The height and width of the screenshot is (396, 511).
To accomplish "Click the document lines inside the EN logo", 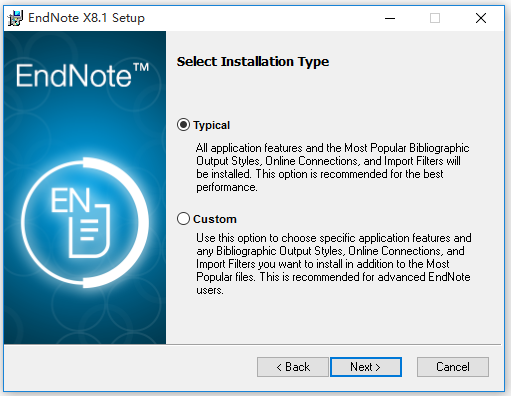I will [x=89, y=229].
